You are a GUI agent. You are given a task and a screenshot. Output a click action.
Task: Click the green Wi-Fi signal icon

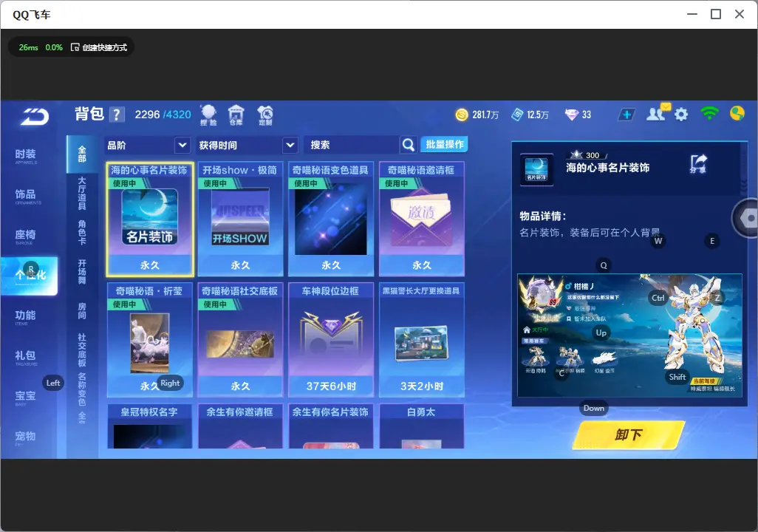709,113
